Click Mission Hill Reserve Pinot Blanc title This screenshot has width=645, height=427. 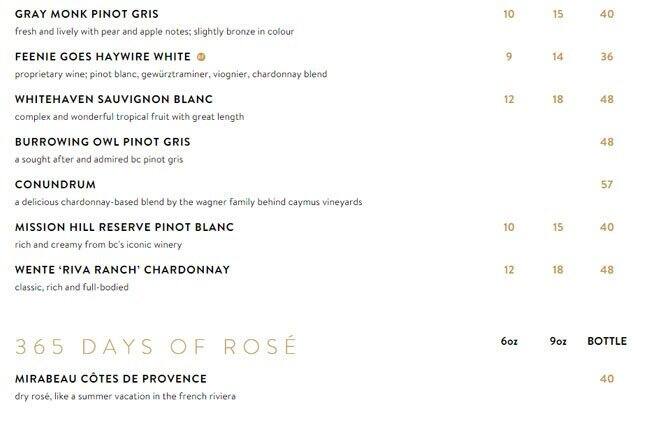click(x=124, y=227)
